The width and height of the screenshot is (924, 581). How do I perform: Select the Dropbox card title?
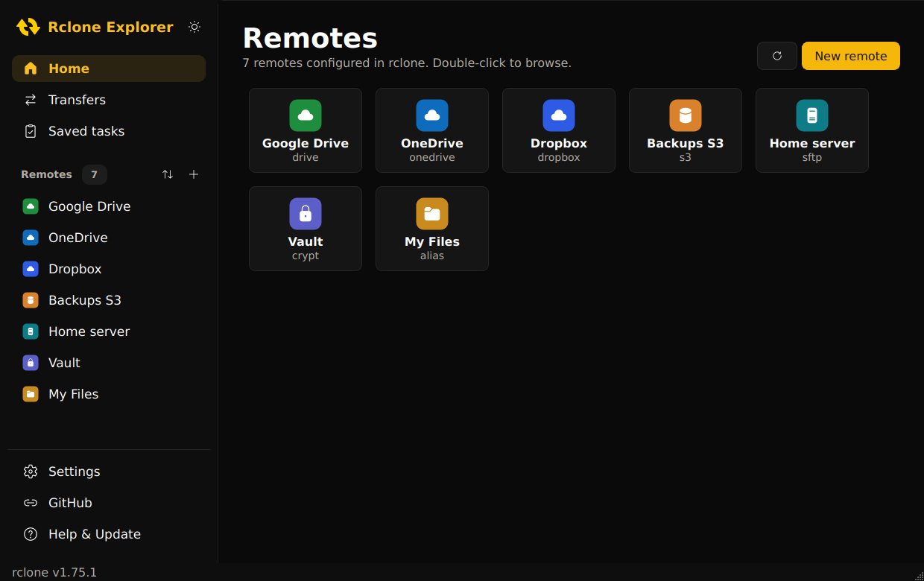coord(559,143)
